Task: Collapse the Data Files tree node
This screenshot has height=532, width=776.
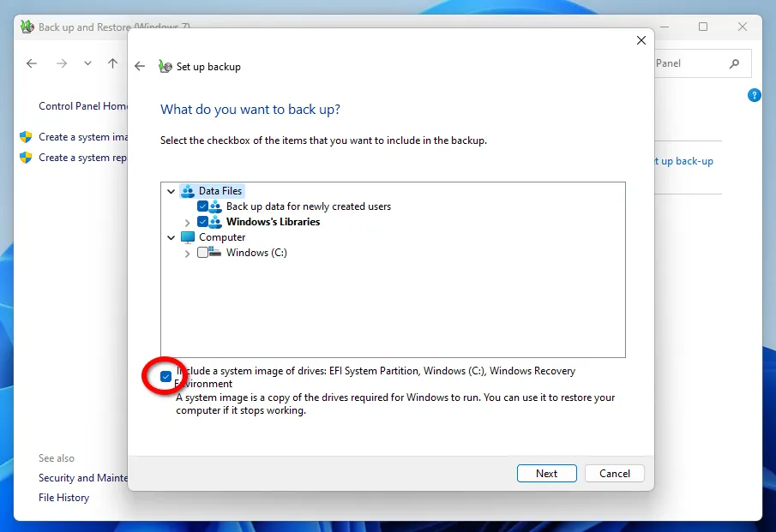Action: [171, 191]
